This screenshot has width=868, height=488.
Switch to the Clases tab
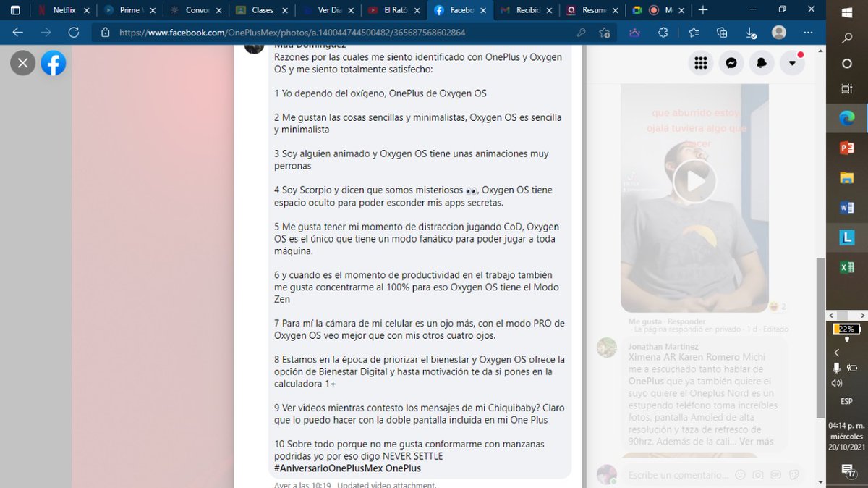click(x=261, y=10)
